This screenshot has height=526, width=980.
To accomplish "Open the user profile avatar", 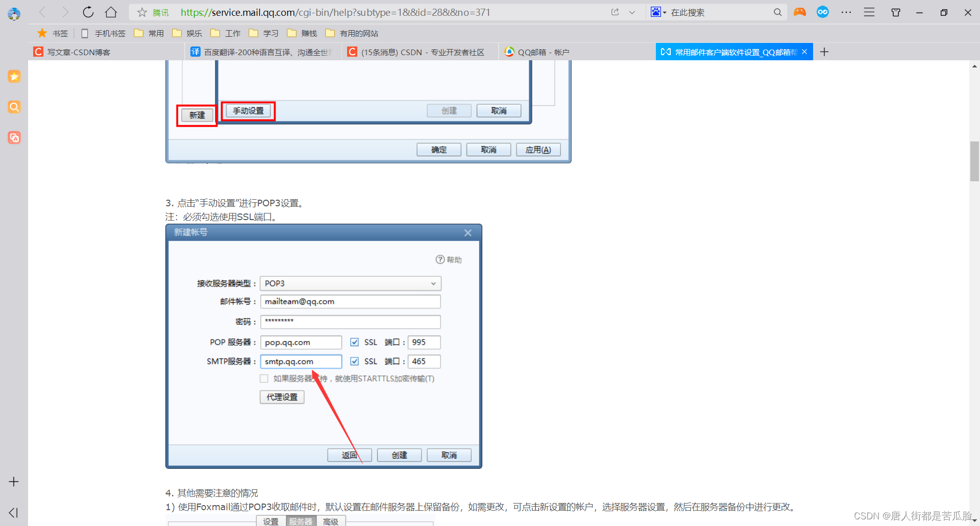I will (14, 13).
